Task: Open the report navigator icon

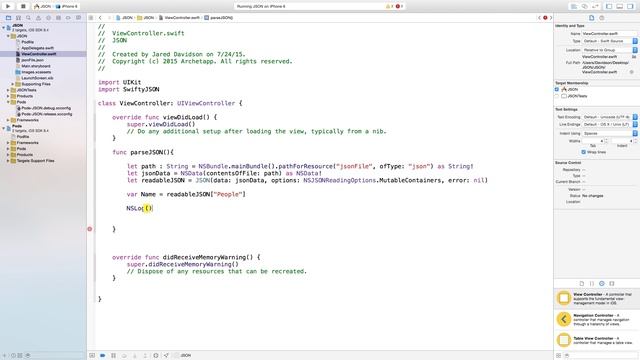Action: tap(78, 18)
